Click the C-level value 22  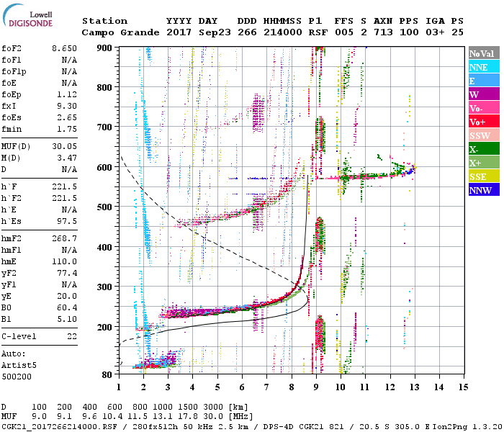(x=72, y=336)
